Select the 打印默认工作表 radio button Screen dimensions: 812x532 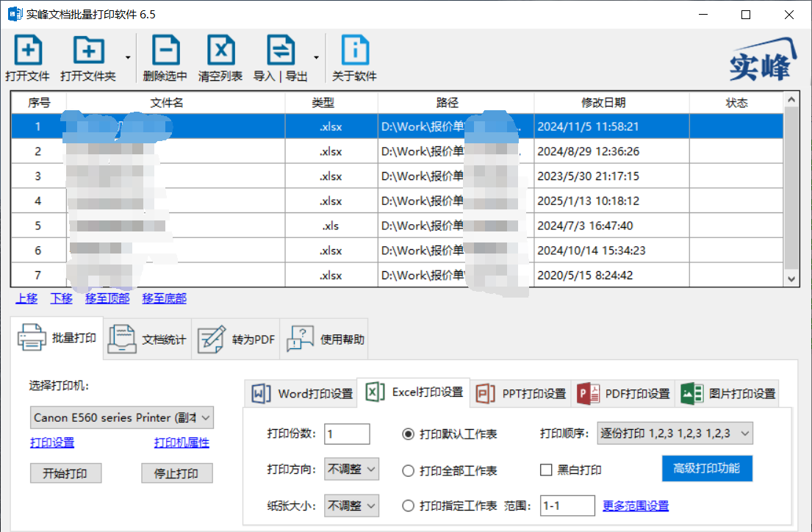click(x=408, y=434)
